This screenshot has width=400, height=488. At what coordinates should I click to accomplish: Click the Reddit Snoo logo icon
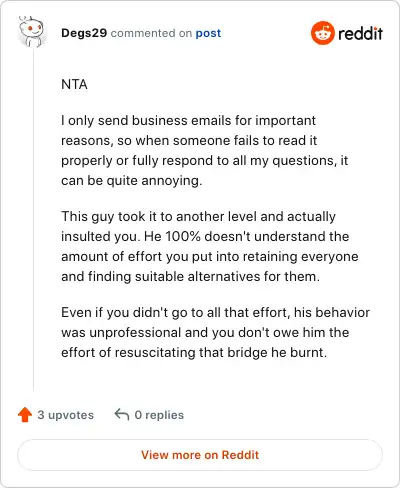click(x=322, y=33)
